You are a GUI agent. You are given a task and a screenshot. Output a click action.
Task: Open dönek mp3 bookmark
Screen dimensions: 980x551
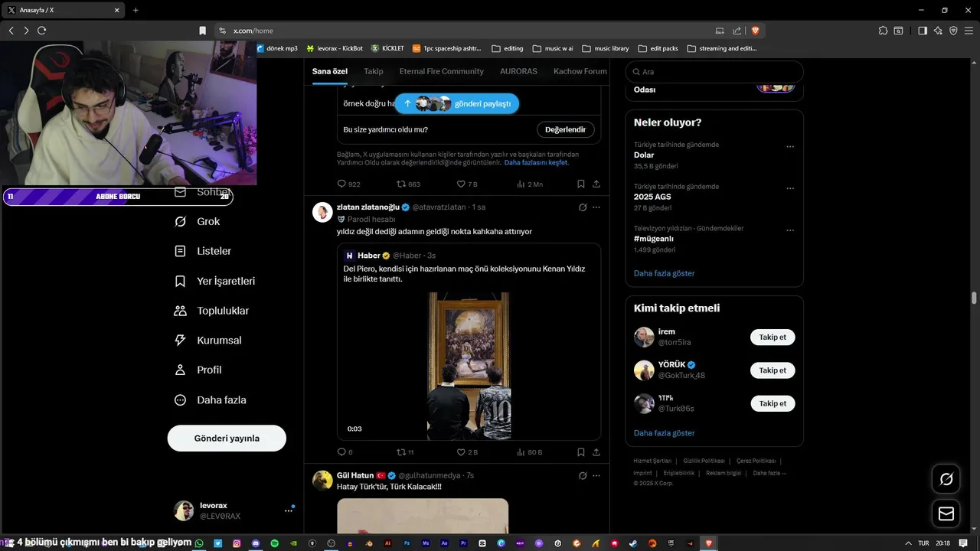click(x=277, y=48)
